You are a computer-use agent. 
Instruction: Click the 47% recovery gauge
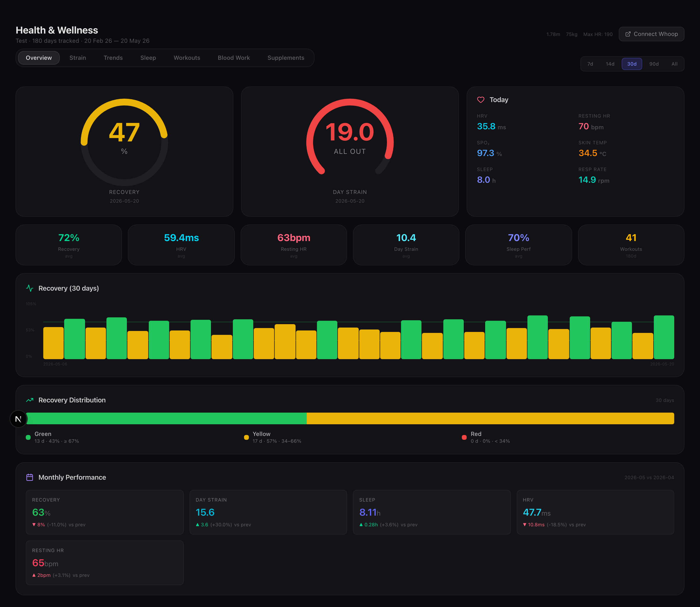(124, 142)
